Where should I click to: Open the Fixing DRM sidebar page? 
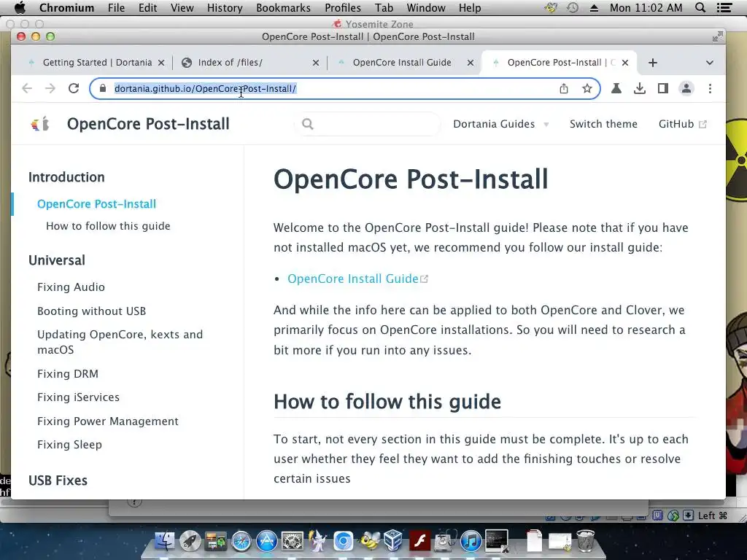click(68, 374)
